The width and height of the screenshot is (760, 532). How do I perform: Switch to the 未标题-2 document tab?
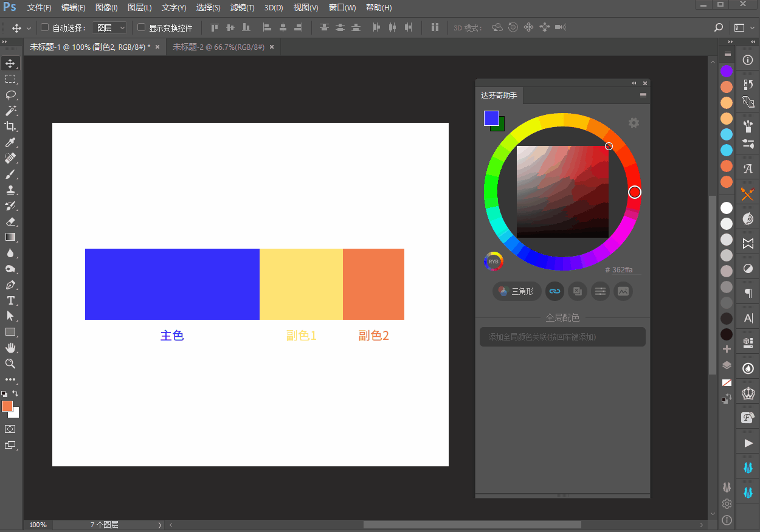point(218,47)
